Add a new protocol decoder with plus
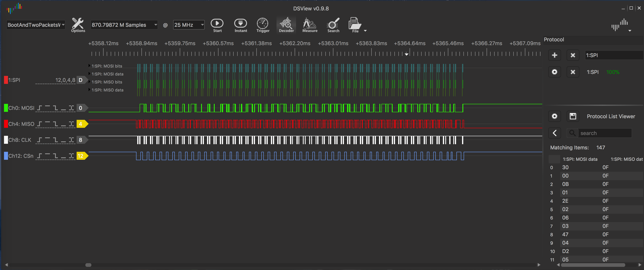644x270 pixels. click(x=554, y=55)
